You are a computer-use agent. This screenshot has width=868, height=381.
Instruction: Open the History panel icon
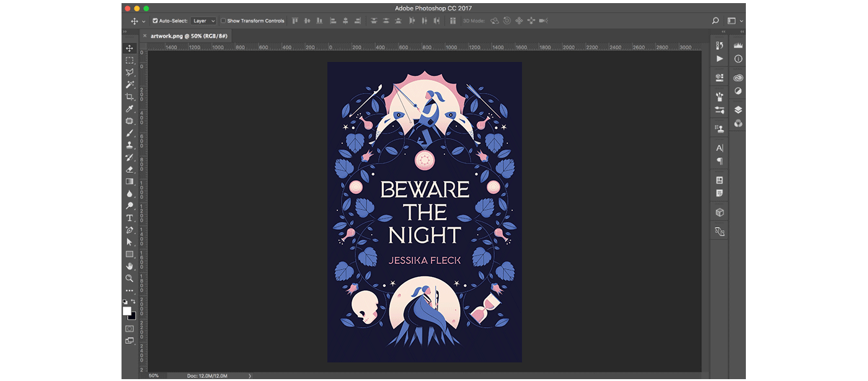click(x=719, y=46)
